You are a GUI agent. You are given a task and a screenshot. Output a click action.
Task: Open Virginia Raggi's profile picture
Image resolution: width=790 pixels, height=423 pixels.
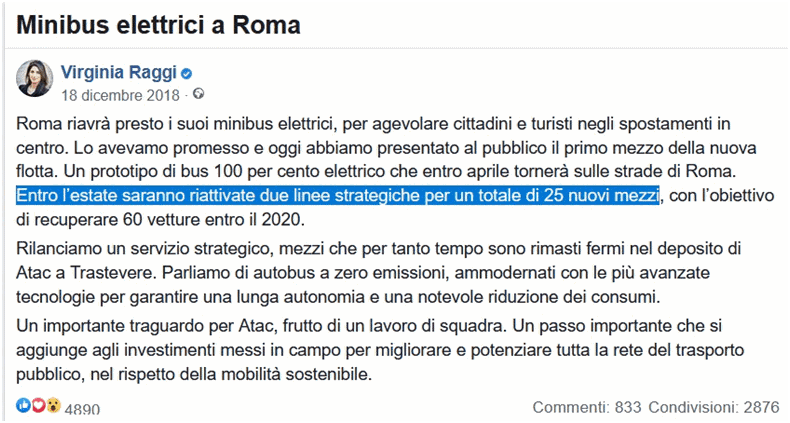click(35, 81)
